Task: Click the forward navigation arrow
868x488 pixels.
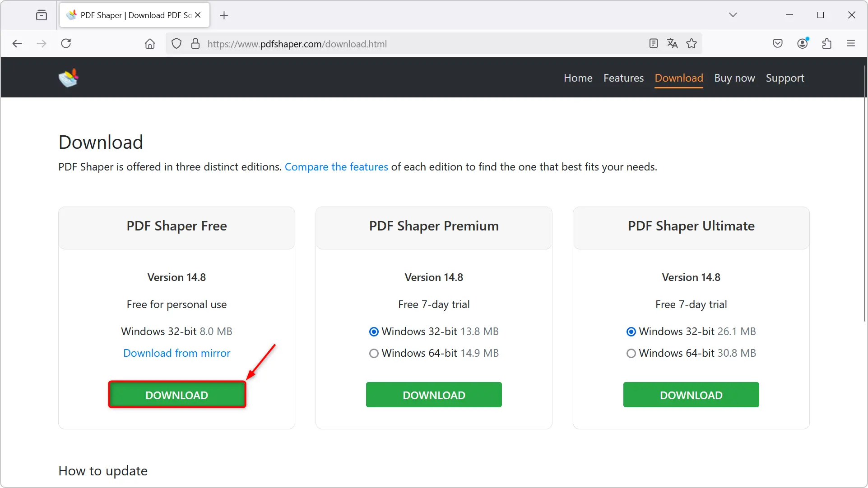Action: [x=42, y=44]
